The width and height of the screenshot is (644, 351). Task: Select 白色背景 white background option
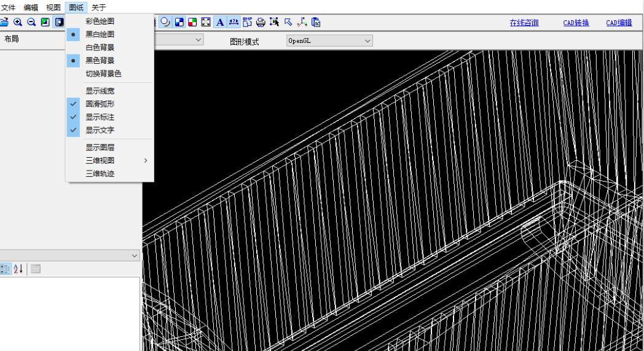109,48
